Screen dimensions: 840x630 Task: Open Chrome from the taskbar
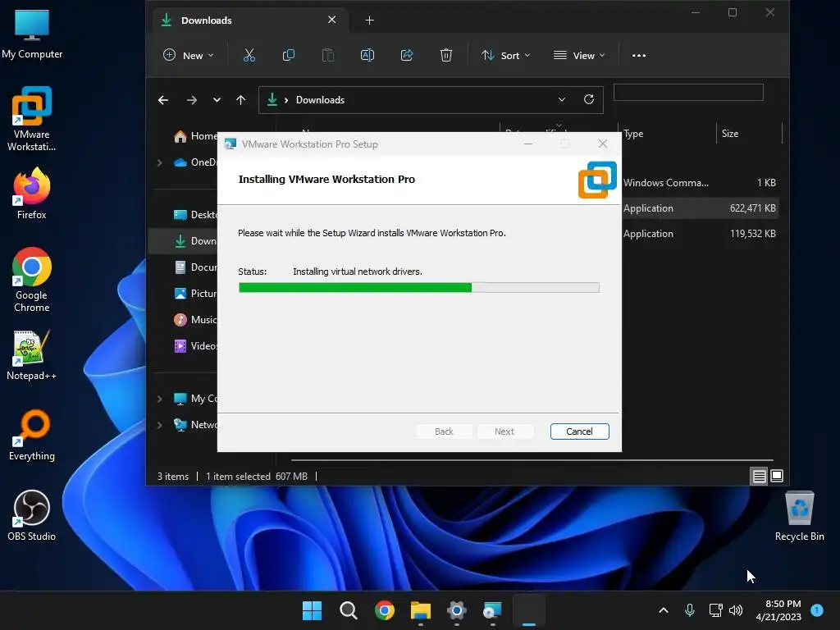pyautogui.click(x=384, y=610)
